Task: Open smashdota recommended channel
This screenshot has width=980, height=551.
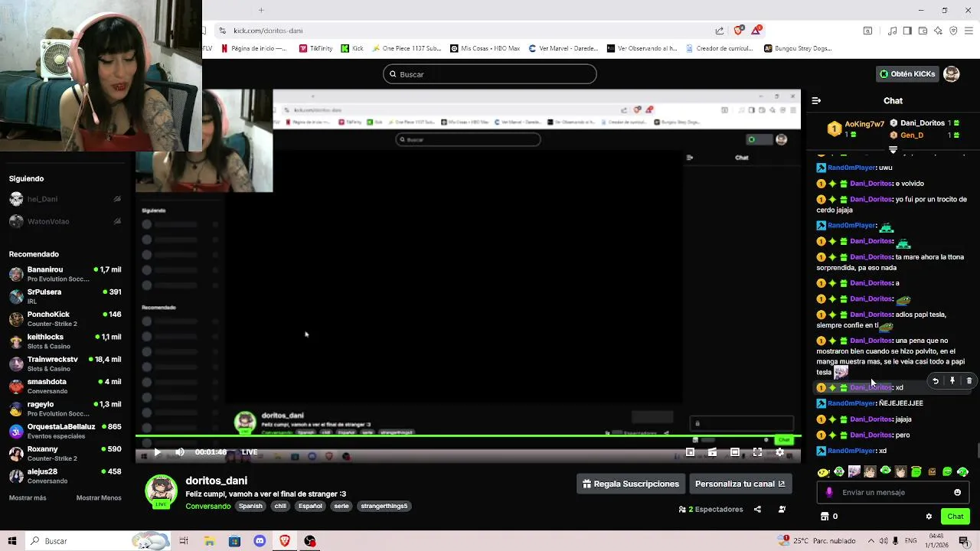Action: point(65,386)
